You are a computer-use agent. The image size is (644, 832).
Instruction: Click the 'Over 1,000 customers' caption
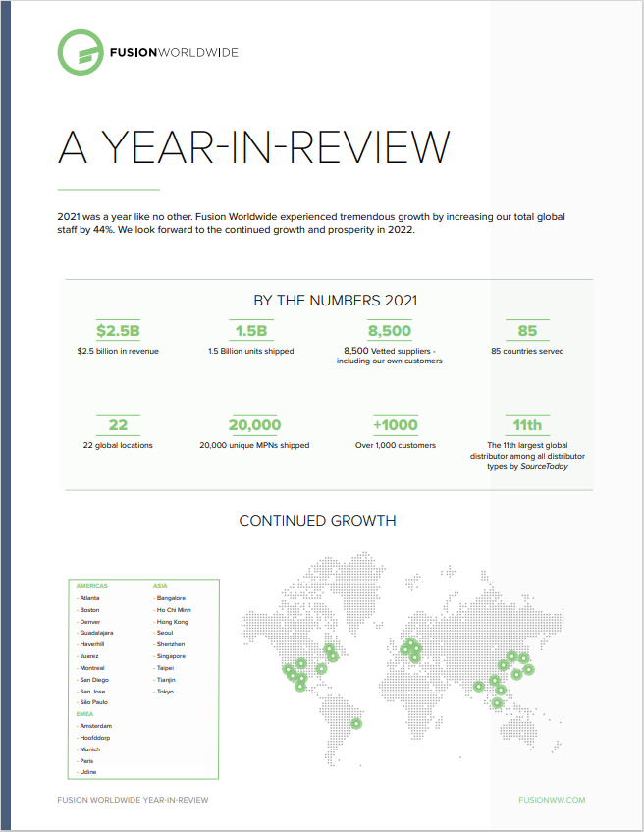[x=396, y=445]
